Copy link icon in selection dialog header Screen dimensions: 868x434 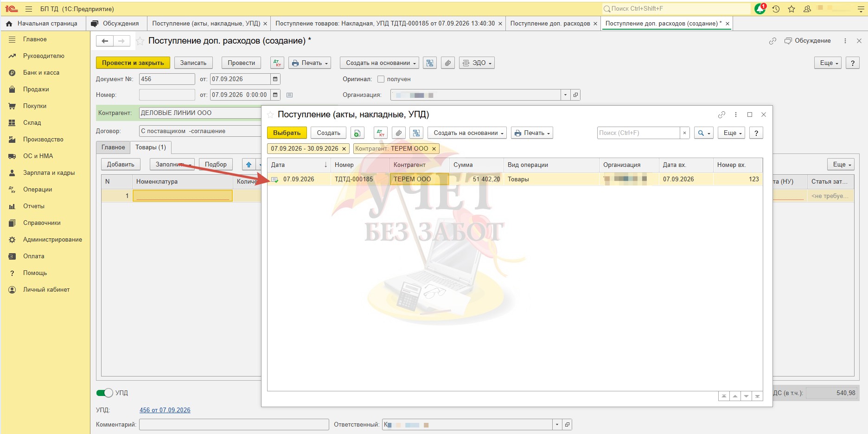721,115
